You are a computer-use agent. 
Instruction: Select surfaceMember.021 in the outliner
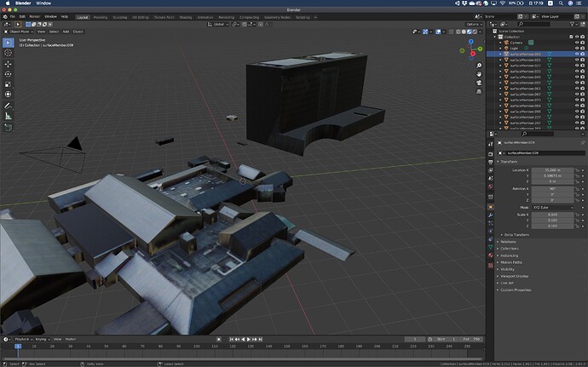coord(525,60)
